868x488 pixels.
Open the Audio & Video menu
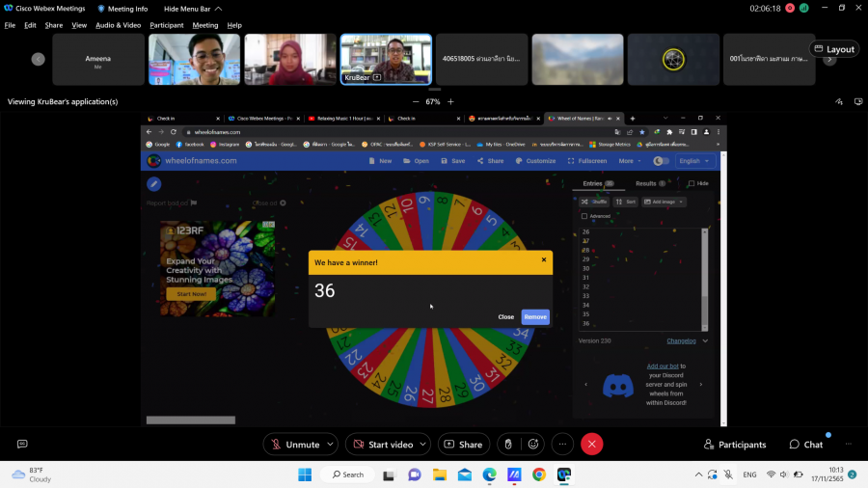point(119,25)
